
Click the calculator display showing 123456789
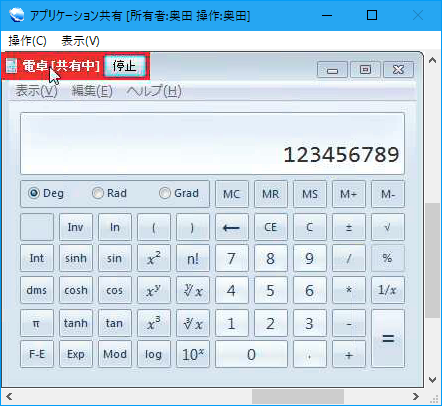coord(212,143)
